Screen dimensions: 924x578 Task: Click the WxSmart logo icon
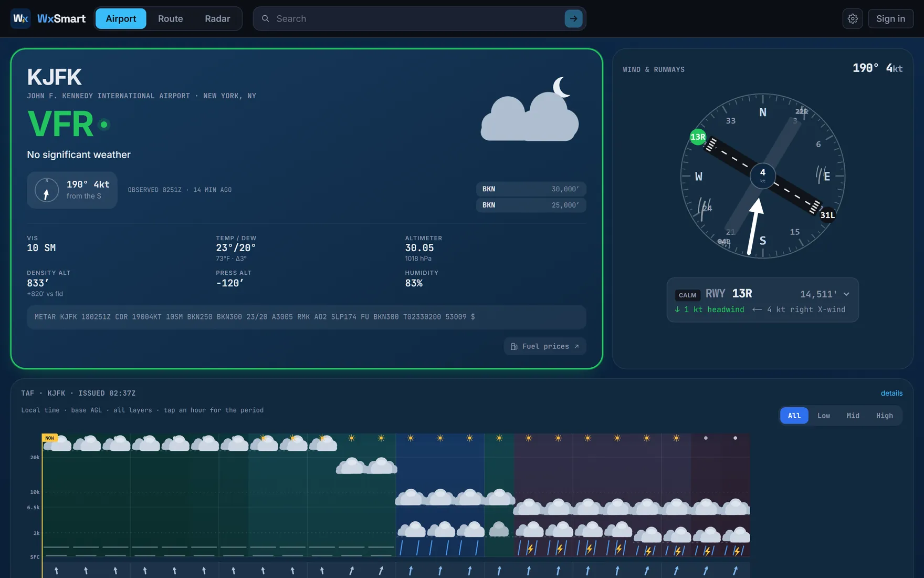(x=20, y=18)
